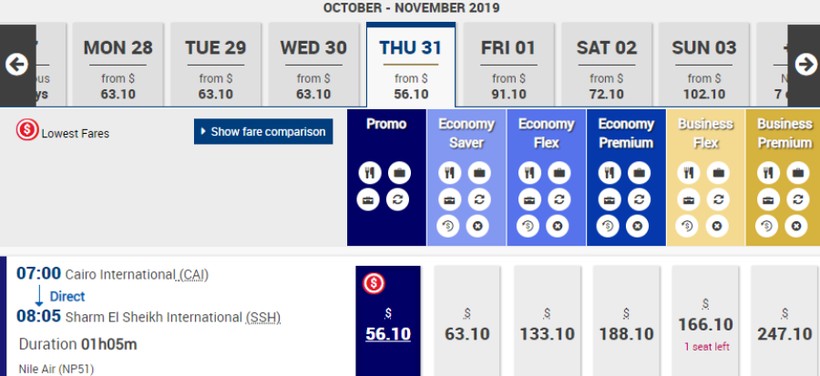Click the refund icon under Economy Saver
This screenshot has height=376, width=820.
(x=449, y=226)
